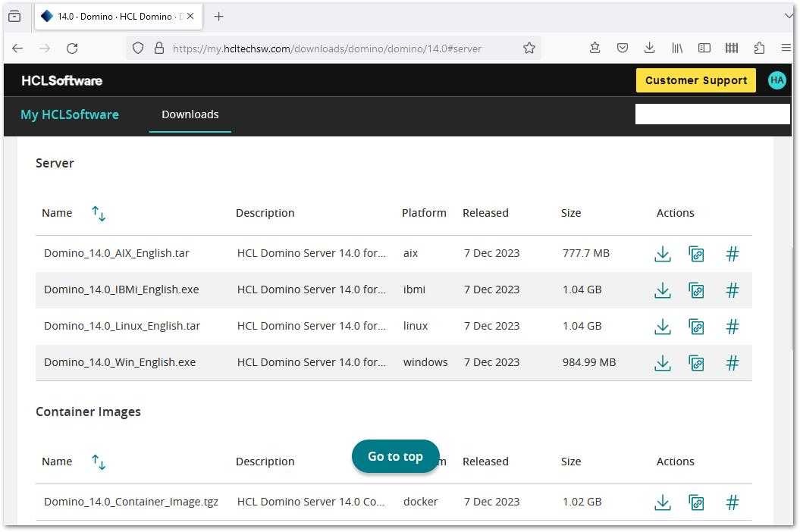Bookmark this page with the star

[529, 48]
